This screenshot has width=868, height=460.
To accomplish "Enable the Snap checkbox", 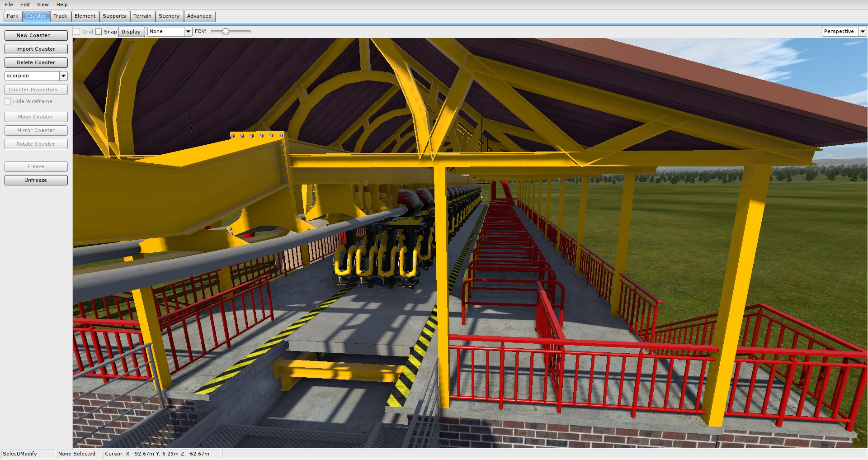I will (x=99, y=32).
